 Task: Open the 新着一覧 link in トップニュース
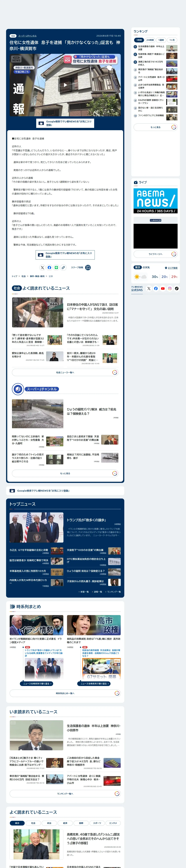click(84, 592)
